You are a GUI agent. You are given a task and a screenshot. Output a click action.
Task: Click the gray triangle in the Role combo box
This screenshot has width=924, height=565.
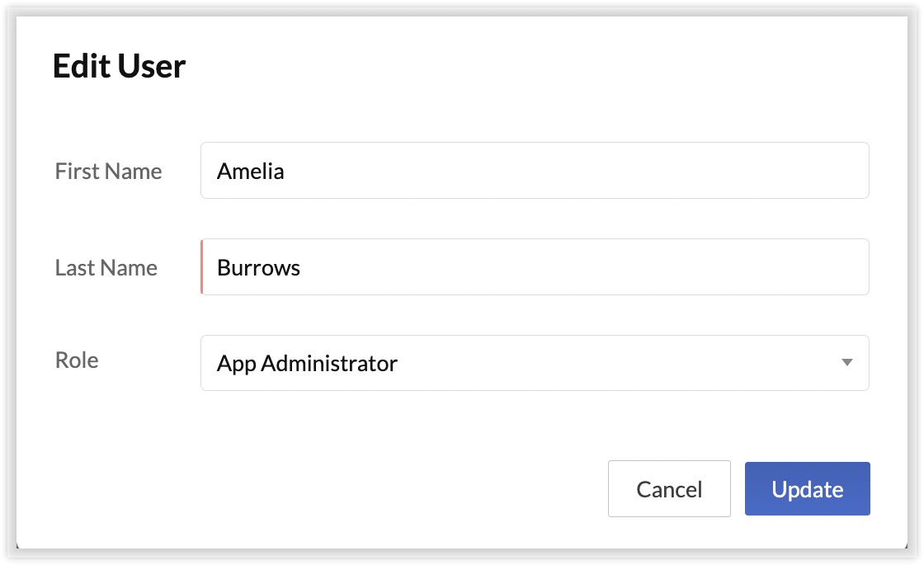click(x=846, y=363)
